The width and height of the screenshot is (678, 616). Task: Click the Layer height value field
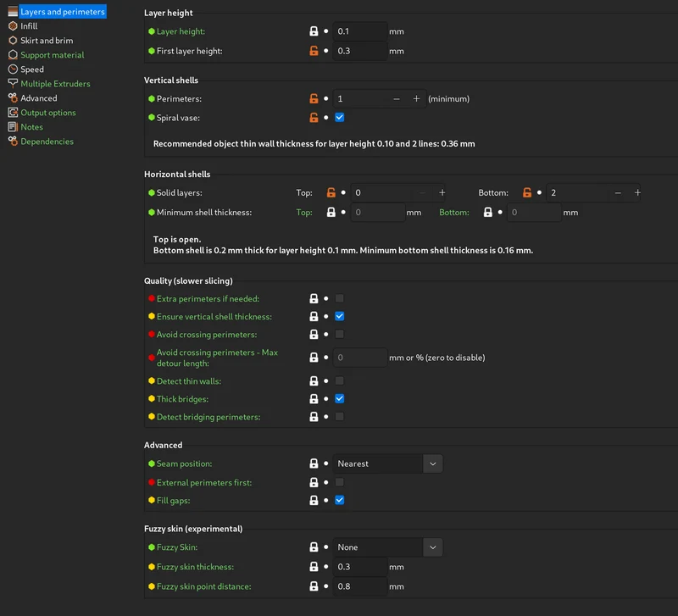click(359, 31)
